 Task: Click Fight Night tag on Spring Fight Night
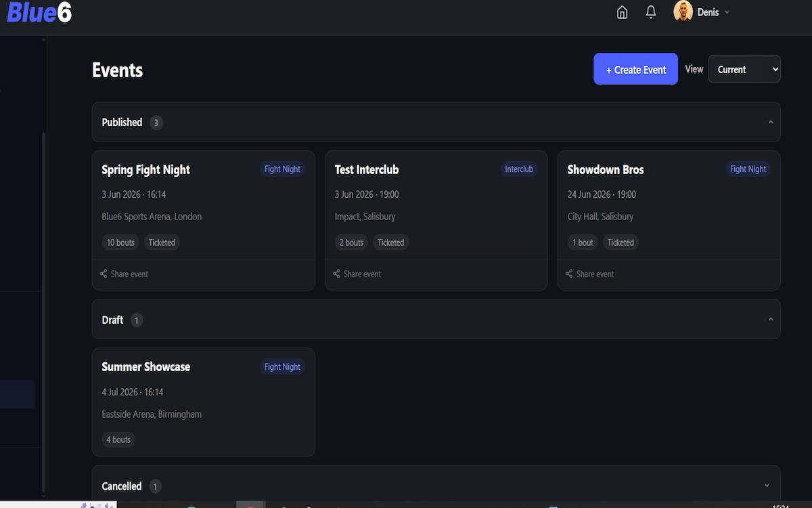pos(282,169)
